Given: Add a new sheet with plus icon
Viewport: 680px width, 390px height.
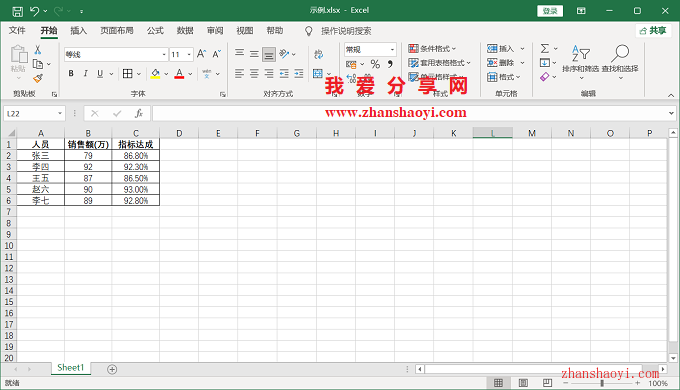Looking at the screenshot, I should pos(112,370).
